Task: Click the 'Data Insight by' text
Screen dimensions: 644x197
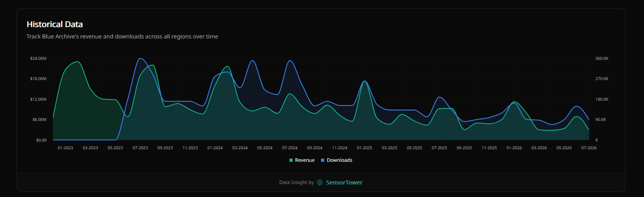Action: 296,182
